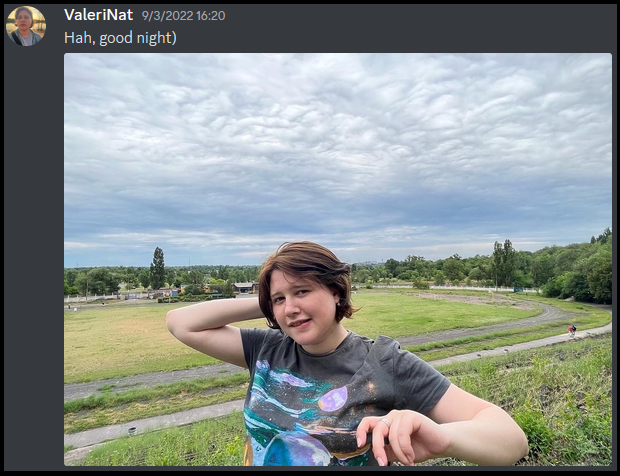Screen dimensions: 620x476
Task: Click the raised elbow in the photo
Action: tap(176, 321)
